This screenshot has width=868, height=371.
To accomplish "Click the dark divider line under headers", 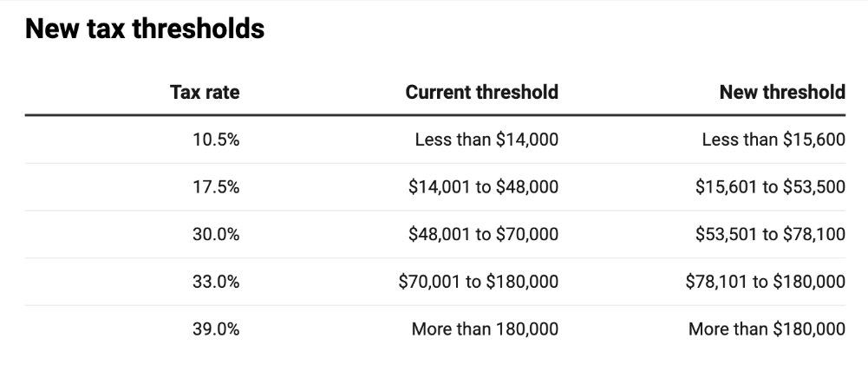I will point(435,115).
